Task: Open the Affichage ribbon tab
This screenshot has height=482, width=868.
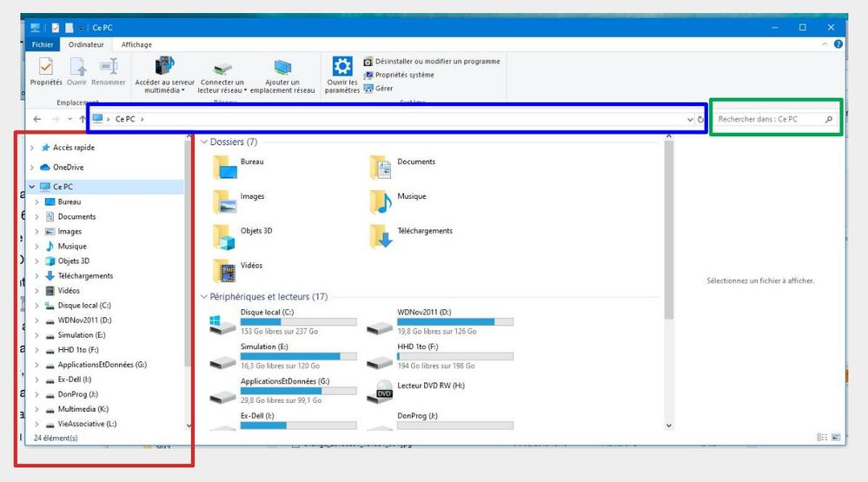Action: point(136,44)
